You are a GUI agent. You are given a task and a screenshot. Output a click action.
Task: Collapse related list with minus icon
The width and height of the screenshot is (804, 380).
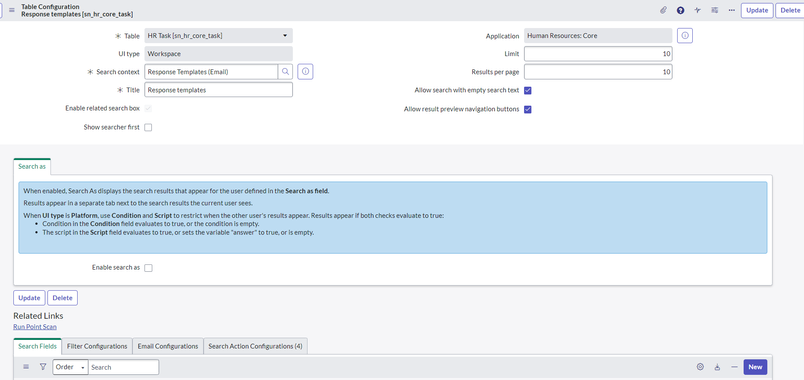tap(734, 367)
